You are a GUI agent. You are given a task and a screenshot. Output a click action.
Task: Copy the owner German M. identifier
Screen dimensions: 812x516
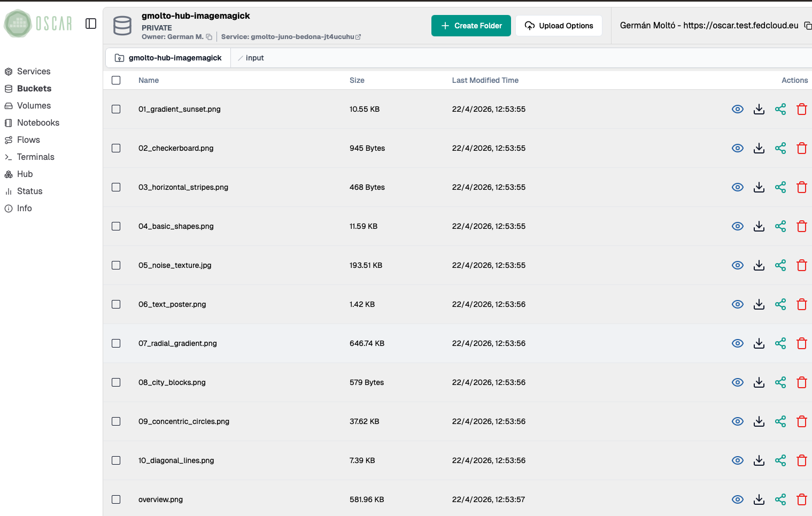click(208, 36)
